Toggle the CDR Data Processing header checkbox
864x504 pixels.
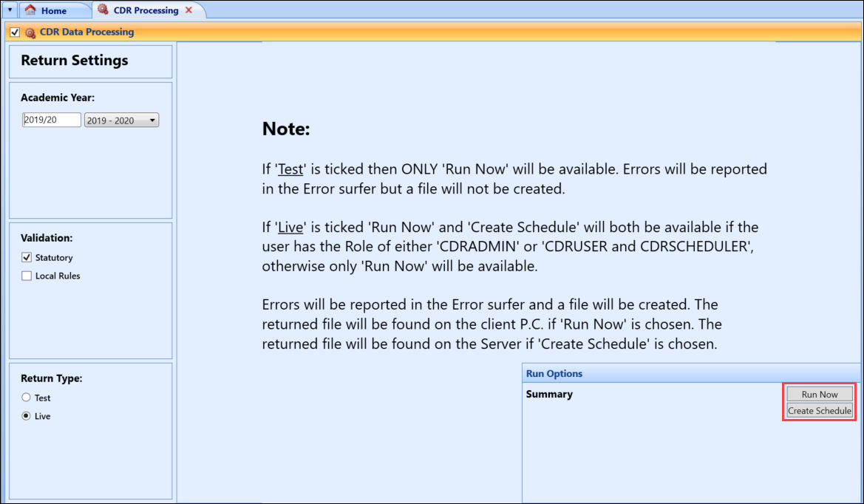tap(15, 33)
